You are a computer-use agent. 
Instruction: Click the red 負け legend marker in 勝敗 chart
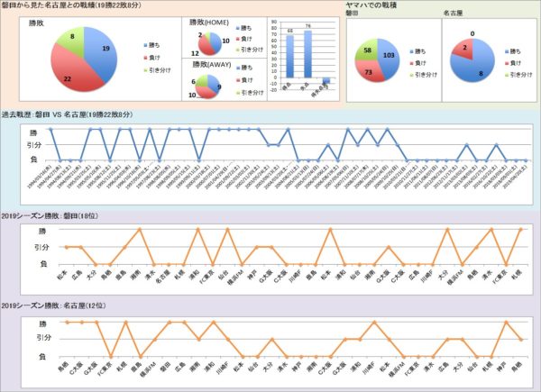pyautogui.click(x=146, y=56)
